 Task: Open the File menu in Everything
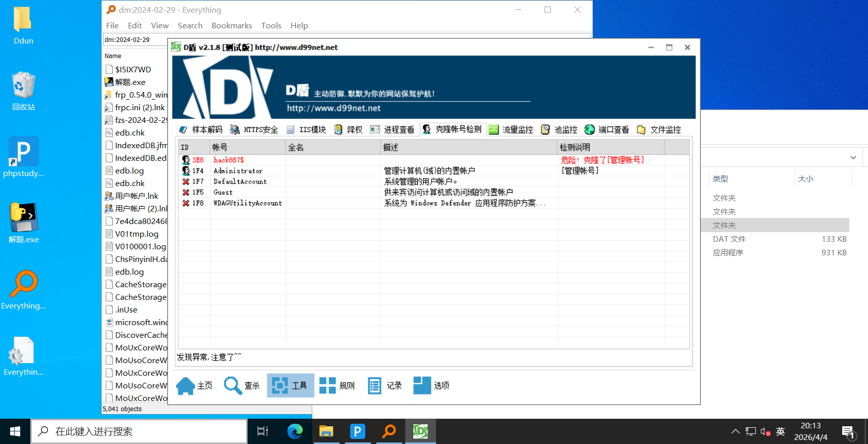pos(112,25)
